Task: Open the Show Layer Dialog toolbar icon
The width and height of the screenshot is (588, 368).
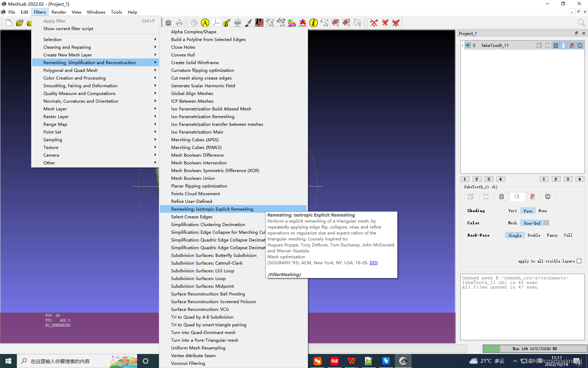Action: tap(168, 23)
